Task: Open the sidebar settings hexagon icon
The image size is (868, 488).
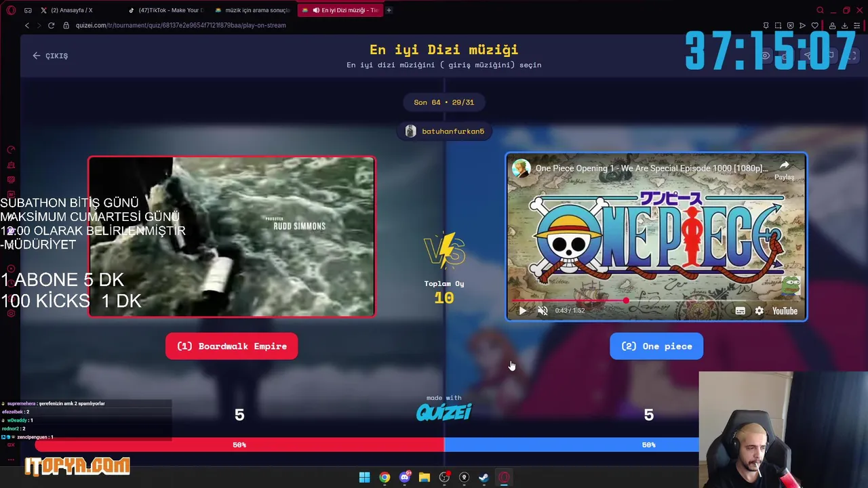Action: pyautogui.click(x=11, y=313)
